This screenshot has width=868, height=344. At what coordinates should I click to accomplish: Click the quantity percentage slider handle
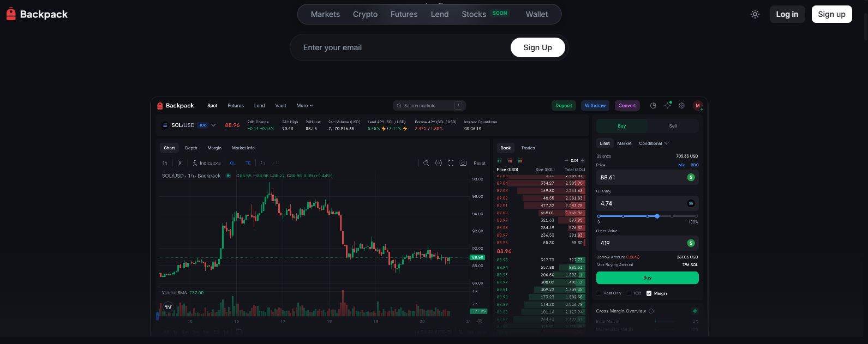coord(657,216)
